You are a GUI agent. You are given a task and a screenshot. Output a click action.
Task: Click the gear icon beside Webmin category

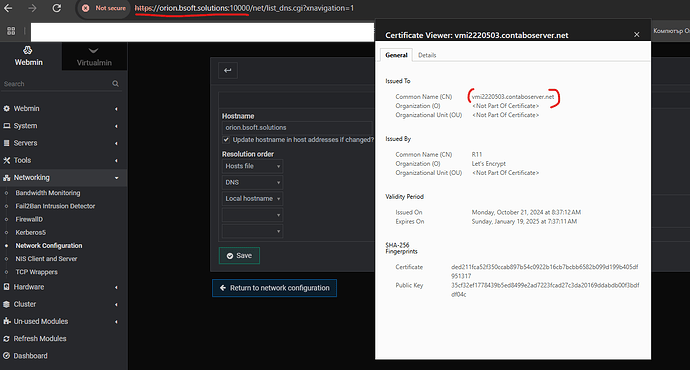[7, 108]
